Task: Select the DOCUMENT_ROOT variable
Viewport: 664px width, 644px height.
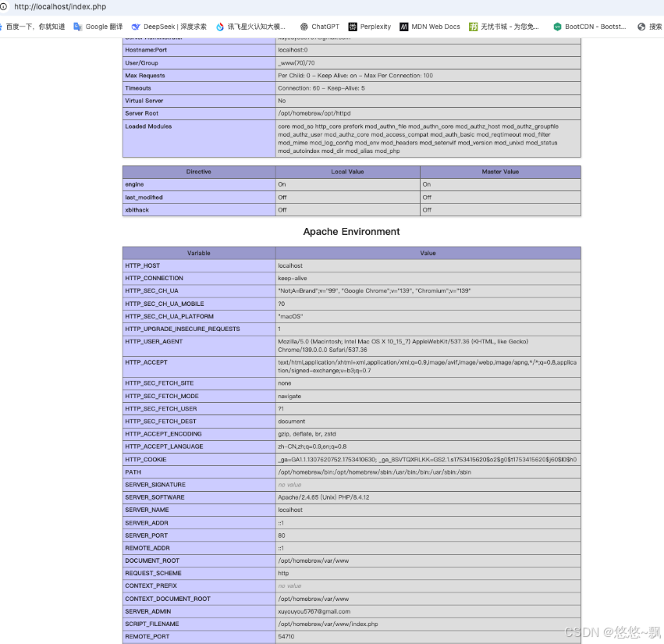Action: coord(152,560)
